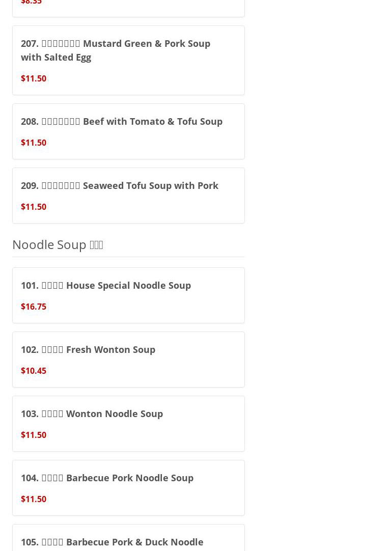The image size is (392, 551).
Task: Click the Chinese characters in the Noodle Soup heading
Action: coord(96,245)
